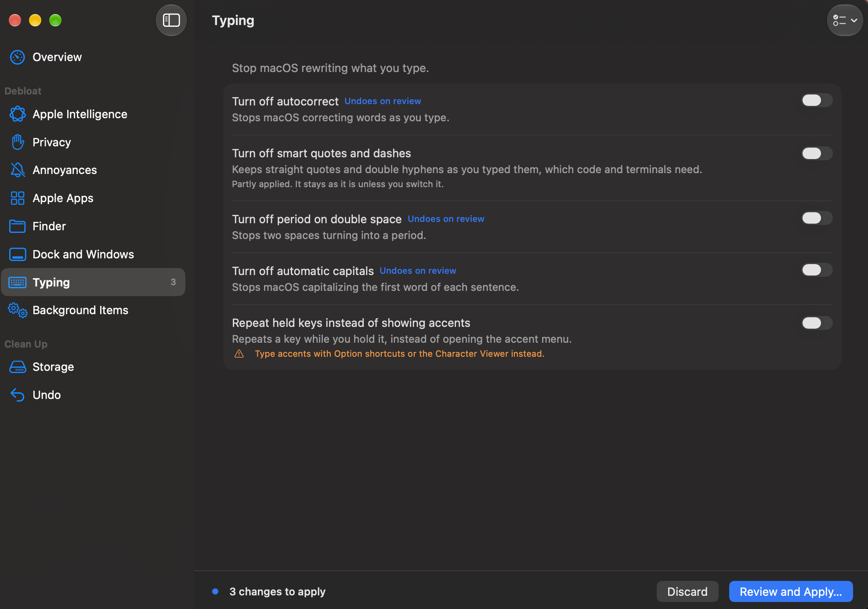This screenshot has width=868, height=609.
Task: Toggle Turn off smart quotes and dashes
Action: click(817, 153)
